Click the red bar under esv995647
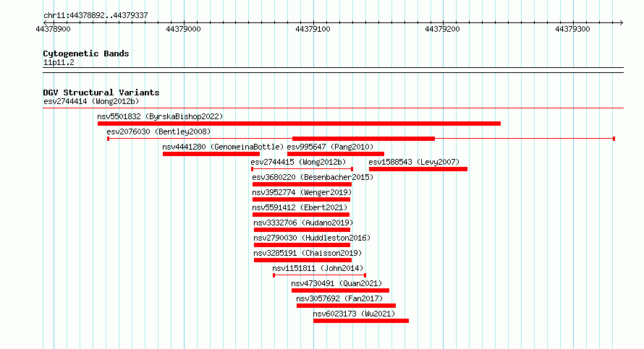 tap(336, 154)
